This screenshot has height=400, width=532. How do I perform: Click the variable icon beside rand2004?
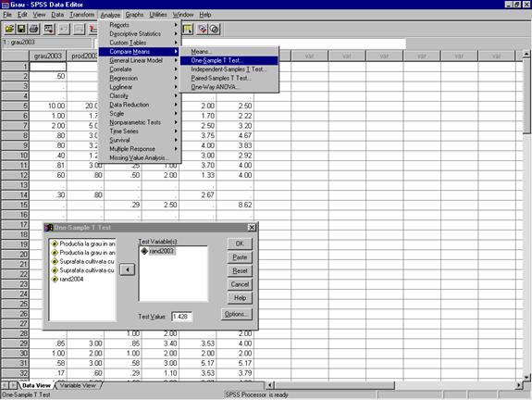(55, 279)
